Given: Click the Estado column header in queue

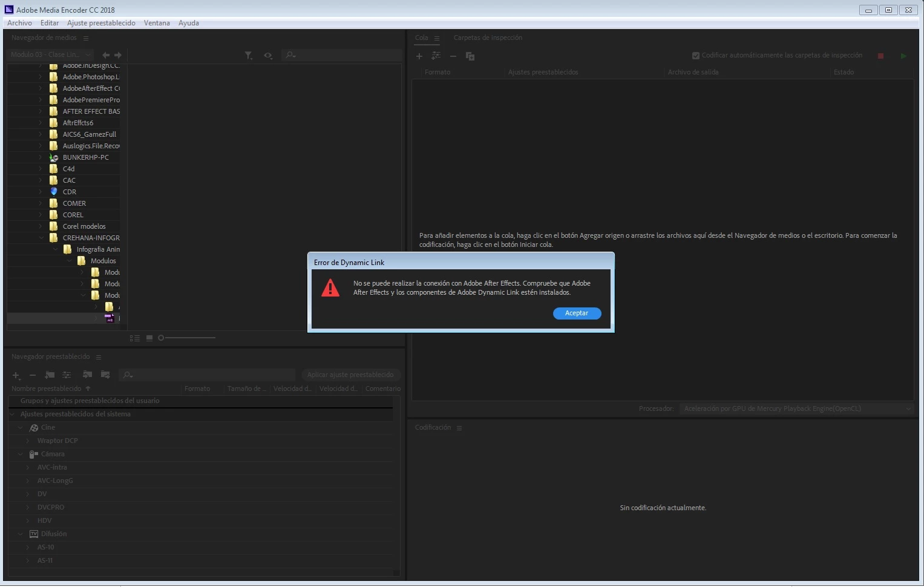Looking at the screenshot, I should point(844,72).
